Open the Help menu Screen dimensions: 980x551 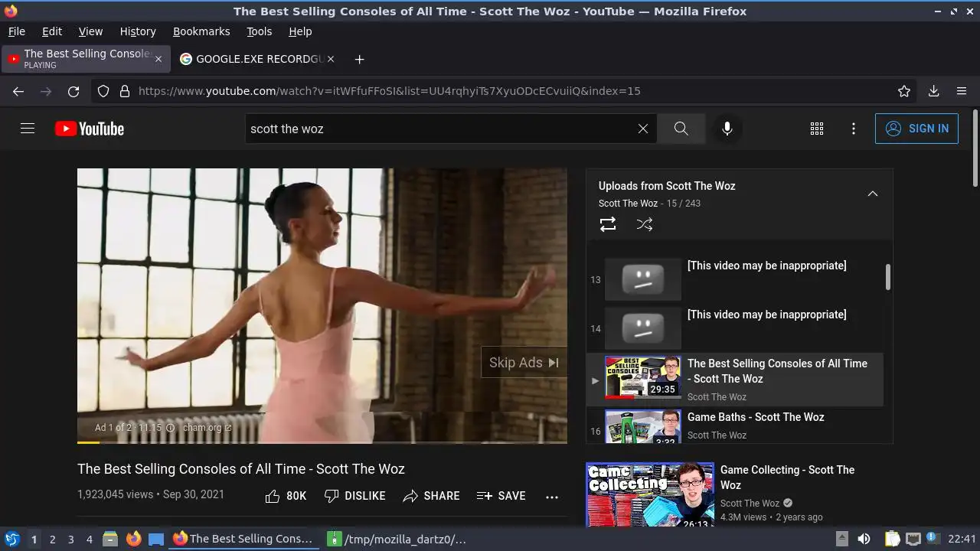coord(300,31)
